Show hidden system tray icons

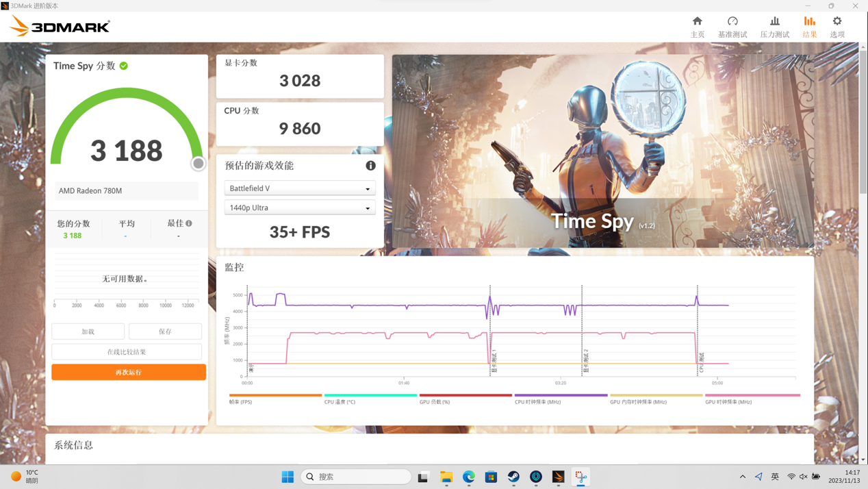[x=743, y=477]
